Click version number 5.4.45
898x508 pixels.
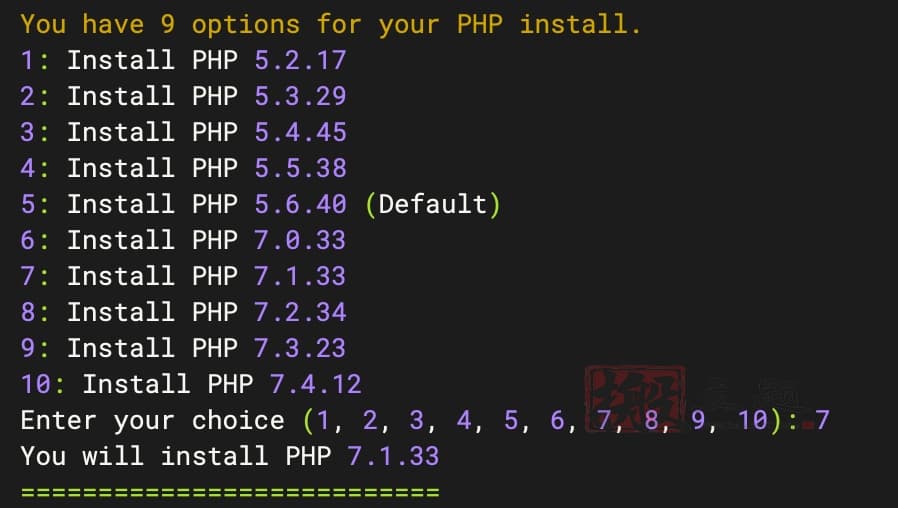pyautogui.click(x=300, y=132)
